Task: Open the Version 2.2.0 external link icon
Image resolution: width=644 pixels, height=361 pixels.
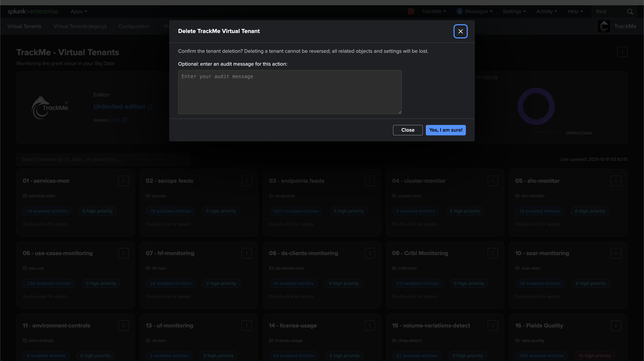Action: pyautogui.click(x=125, y=120)
